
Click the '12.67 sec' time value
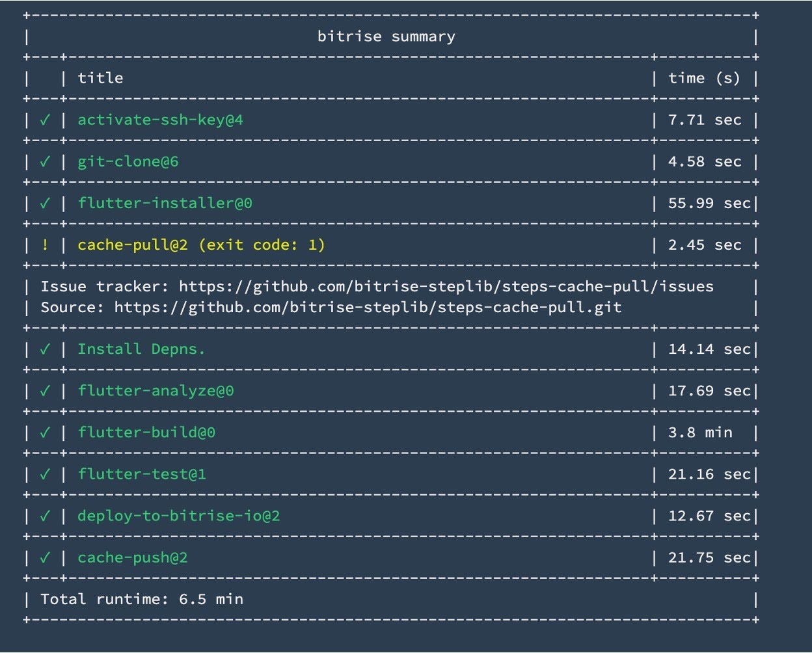709,516
